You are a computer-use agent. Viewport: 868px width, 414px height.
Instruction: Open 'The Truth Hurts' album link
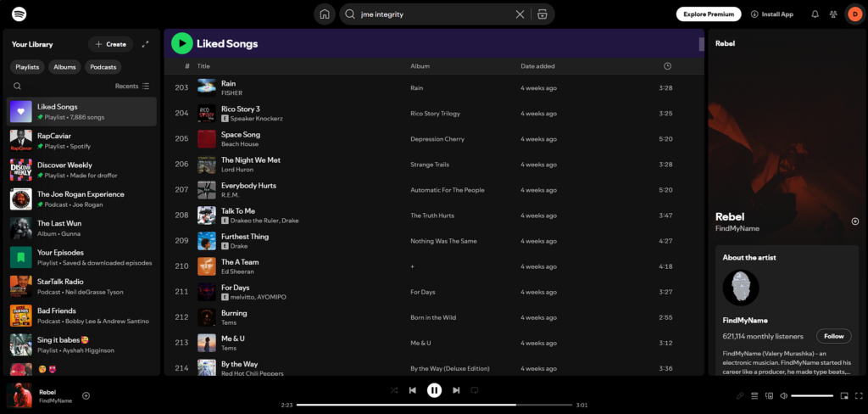pyautogui.click(x=432, y=215)
